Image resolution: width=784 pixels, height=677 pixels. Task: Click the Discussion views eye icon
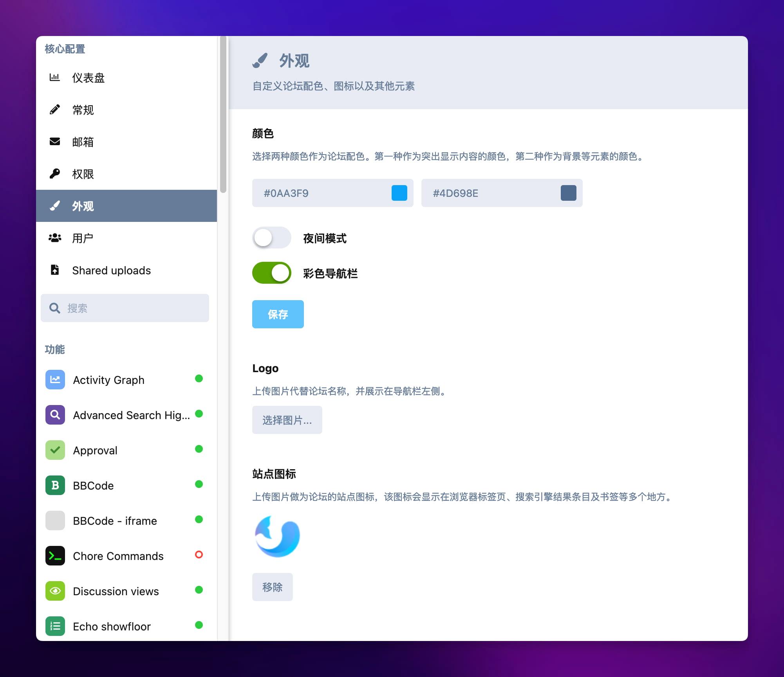[55, 591]
